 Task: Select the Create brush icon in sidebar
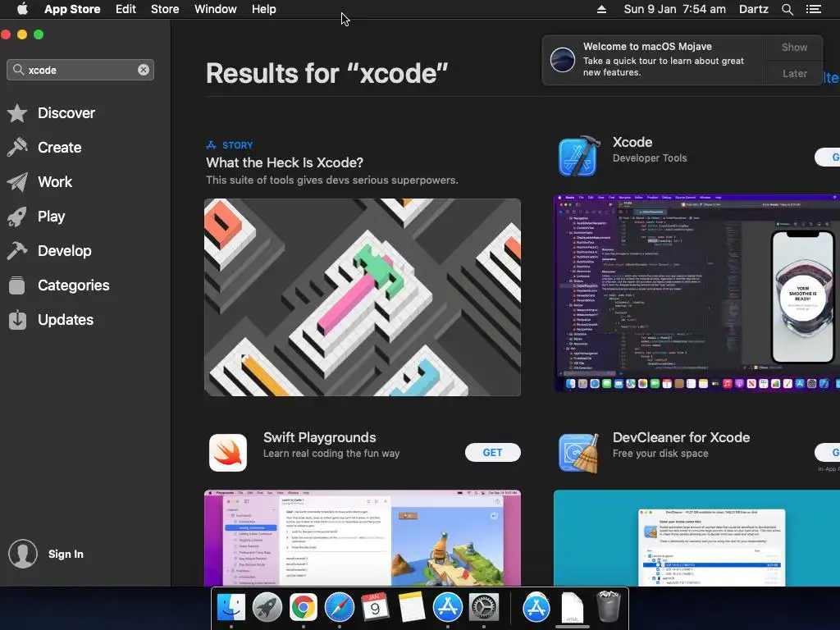(17, 148)
